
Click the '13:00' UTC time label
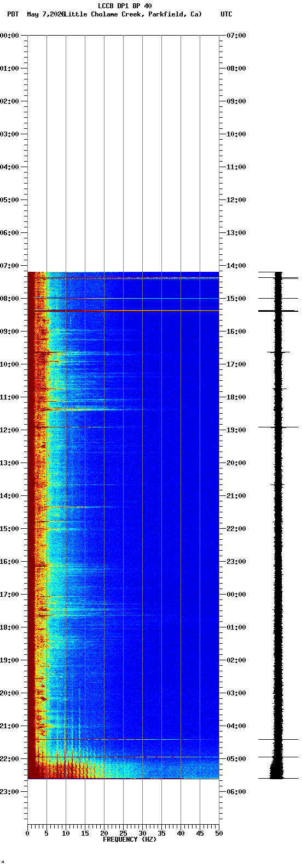236,233
